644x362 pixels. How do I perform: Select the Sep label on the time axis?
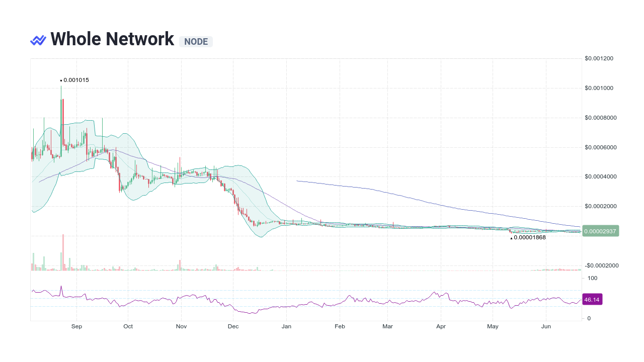76,326
